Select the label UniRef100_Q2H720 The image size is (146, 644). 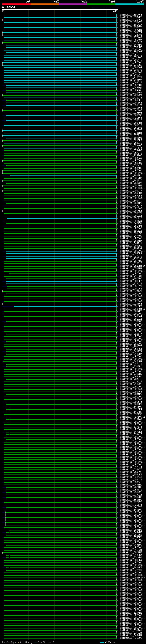(131, 95)
